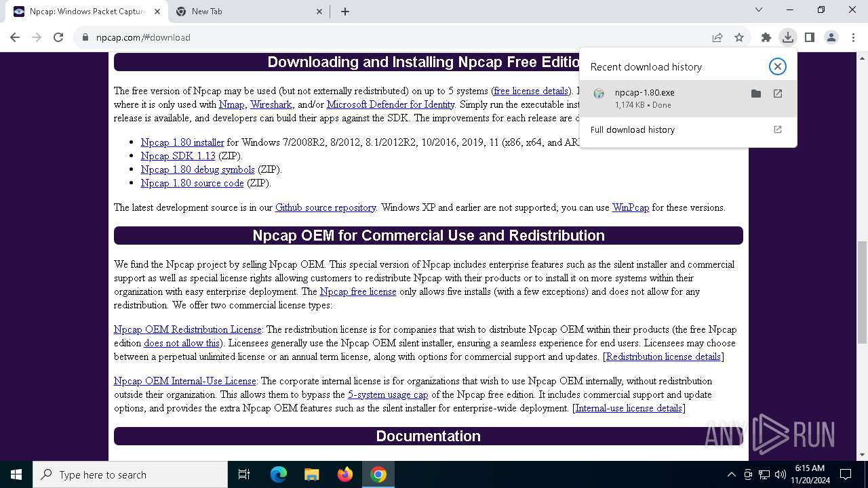Open Redistribution license details link

coord(663,357)
